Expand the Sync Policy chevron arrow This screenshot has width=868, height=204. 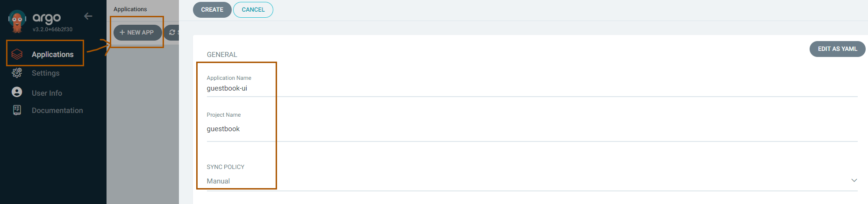coord(854,180)
